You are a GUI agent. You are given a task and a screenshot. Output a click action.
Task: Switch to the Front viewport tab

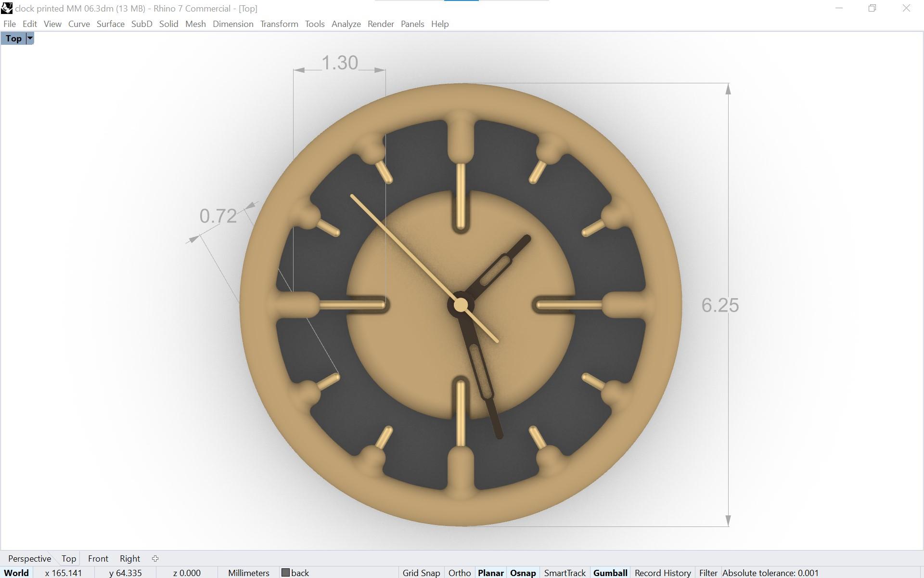[x=98, y=559]
